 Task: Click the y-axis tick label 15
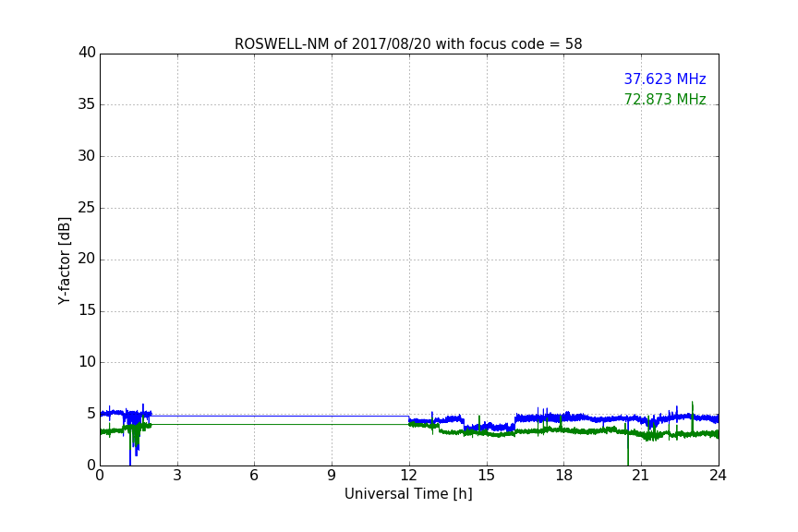point(87,310)
